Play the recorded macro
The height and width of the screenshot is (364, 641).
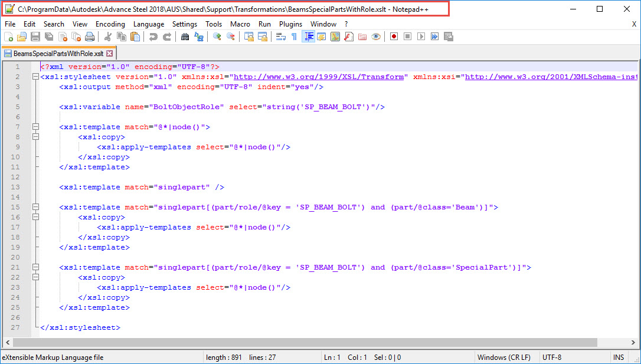(420, 36)
